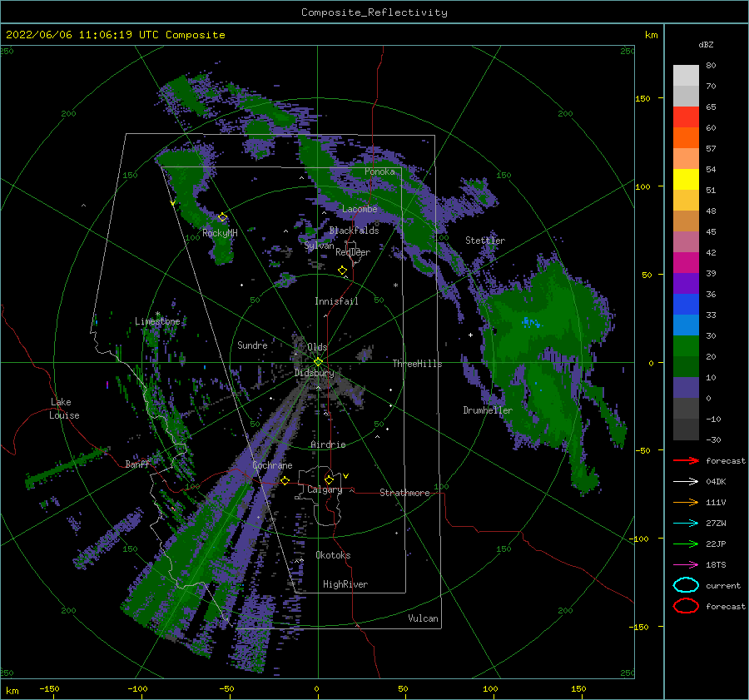This screenshot has height=700, width=749.
Task: Click the ThreeHills label
Action: (x=417, y=364)
